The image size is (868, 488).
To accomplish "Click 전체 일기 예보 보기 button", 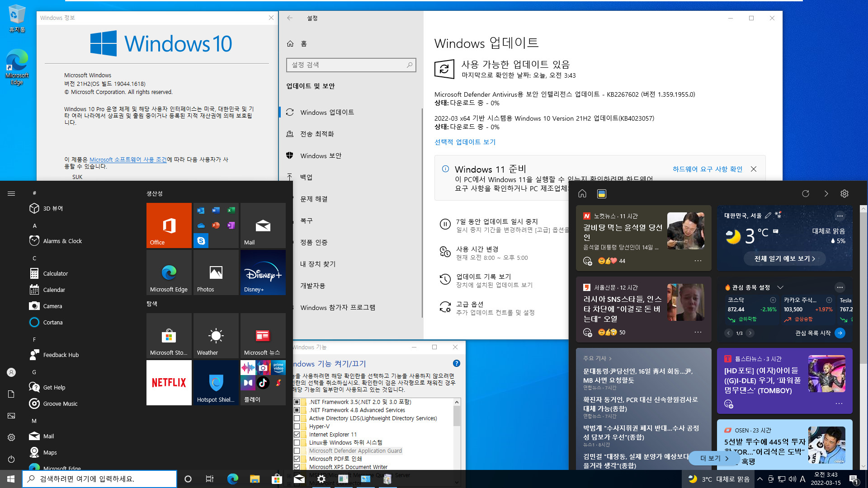I will tap(785, 258).
